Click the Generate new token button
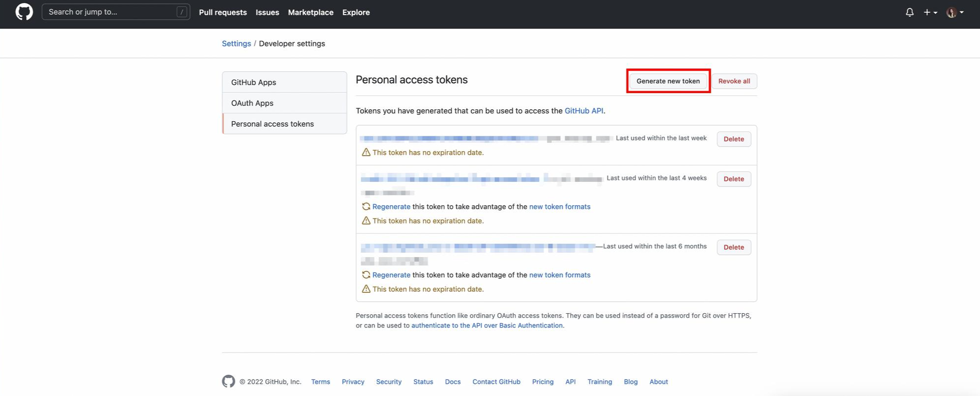 click(668, 81)
